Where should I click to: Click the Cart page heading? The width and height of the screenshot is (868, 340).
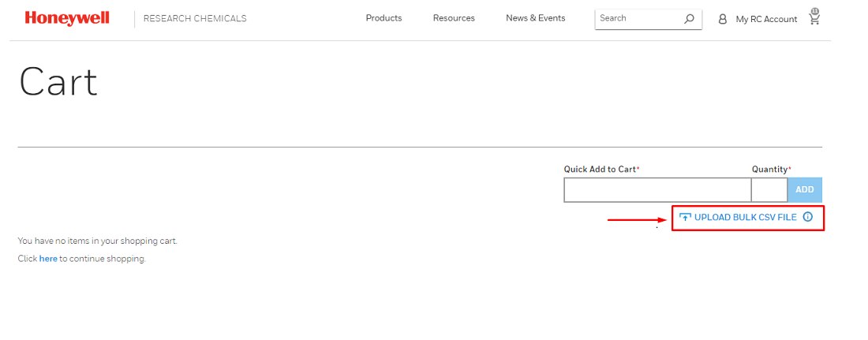pos(58,82)
